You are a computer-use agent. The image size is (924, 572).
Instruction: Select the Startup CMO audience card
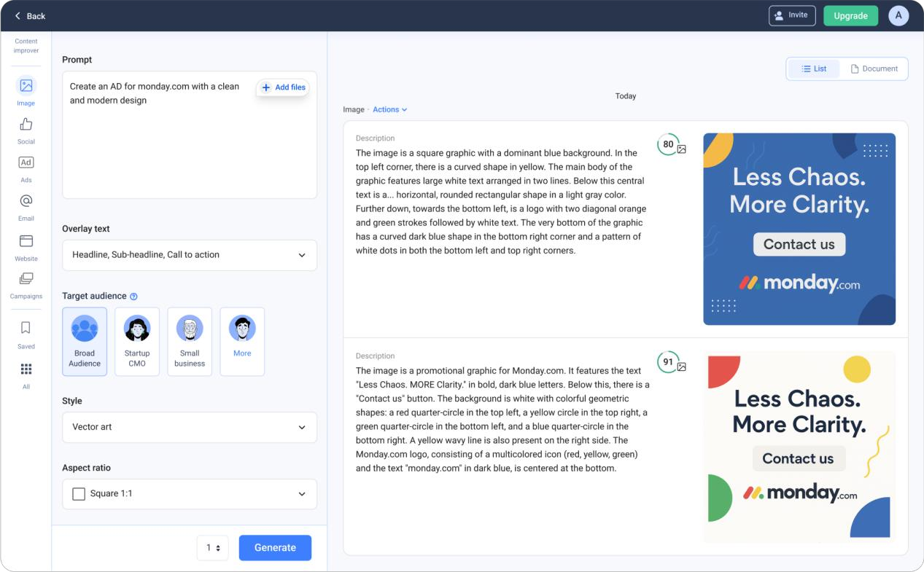pos(137,342)
